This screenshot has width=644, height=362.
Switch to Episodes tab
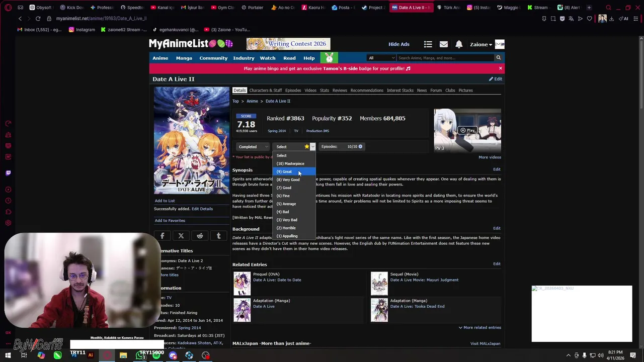point(293,90)
